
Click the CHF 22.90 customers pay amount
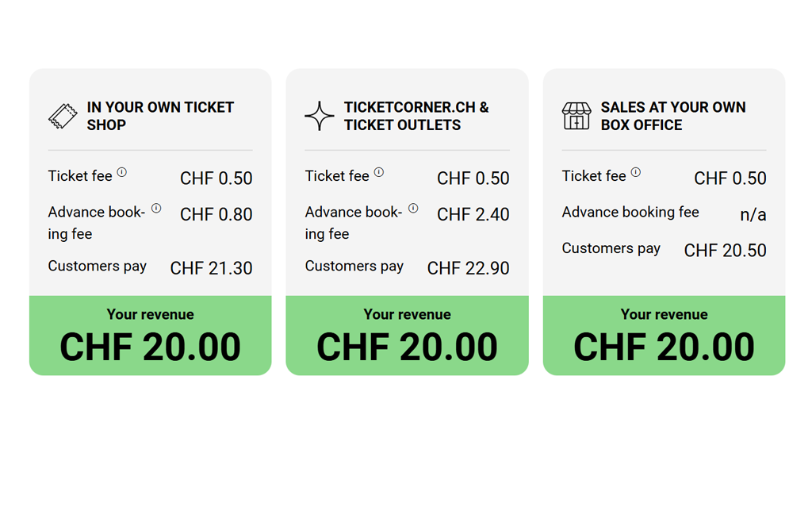tap(468, 268)
